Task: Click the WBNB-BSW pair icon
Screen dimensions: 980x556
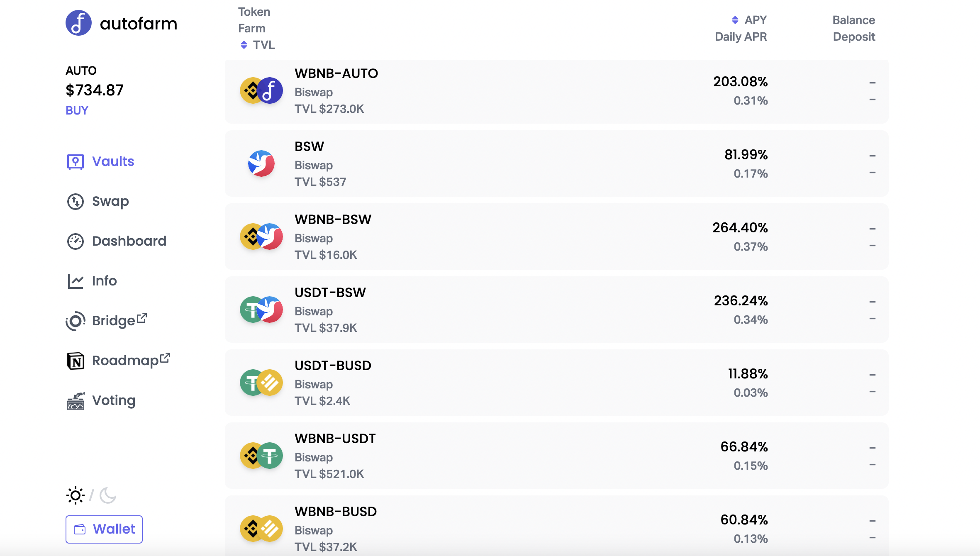Action: click(261, 237)
